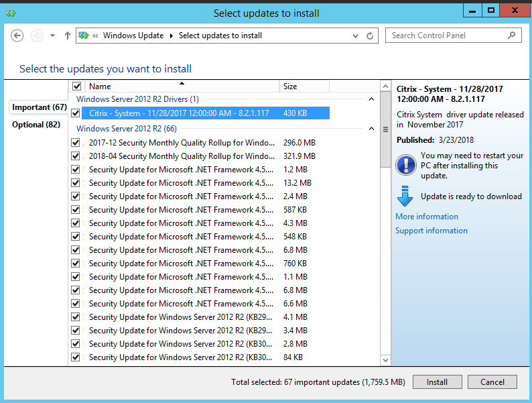Image resolution: width=532 pixels, height=403 pixels.
Task: Open the Support information link
Action: (431, 231)
